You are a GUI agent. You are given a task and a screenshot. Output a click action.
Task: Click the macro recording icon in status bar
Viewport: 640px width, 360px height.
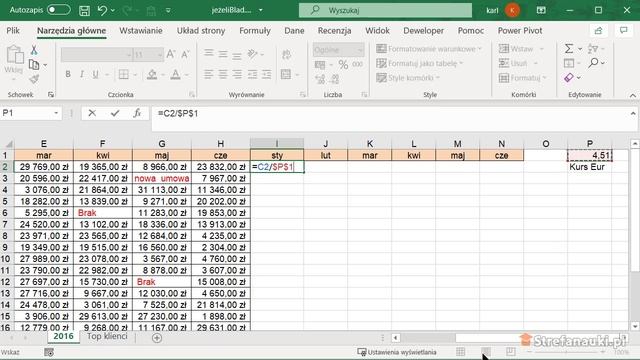49,352
